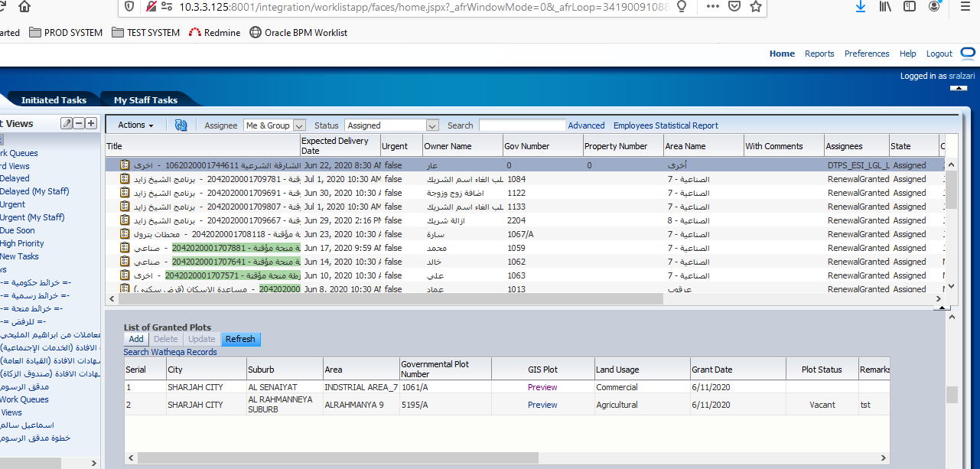980x469 pixels.
Task: Open the Oracle BPM Worklist bookmark
Action: tap(298, 33)
